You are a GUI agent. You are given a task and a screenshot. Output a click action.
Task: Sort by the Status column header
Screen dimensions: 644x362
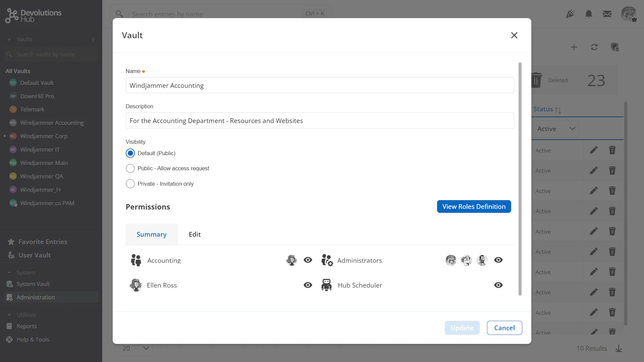pos(547,109)
